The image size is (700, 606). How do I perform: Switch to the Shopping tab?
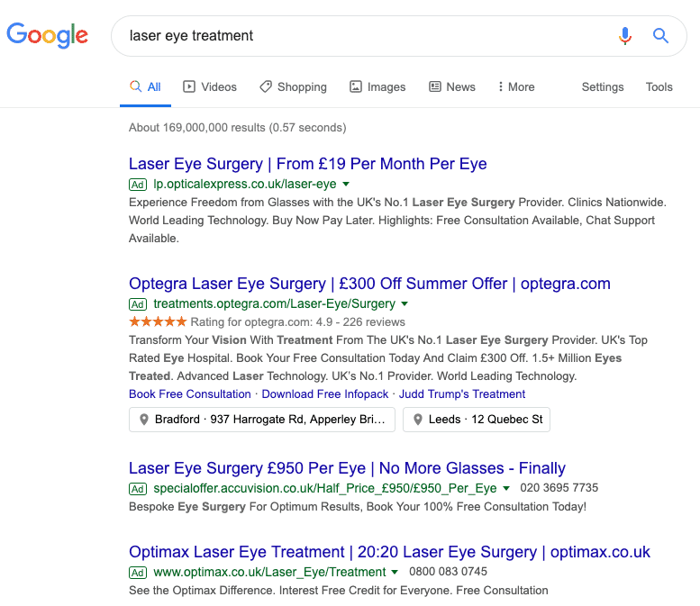[293, 87]
